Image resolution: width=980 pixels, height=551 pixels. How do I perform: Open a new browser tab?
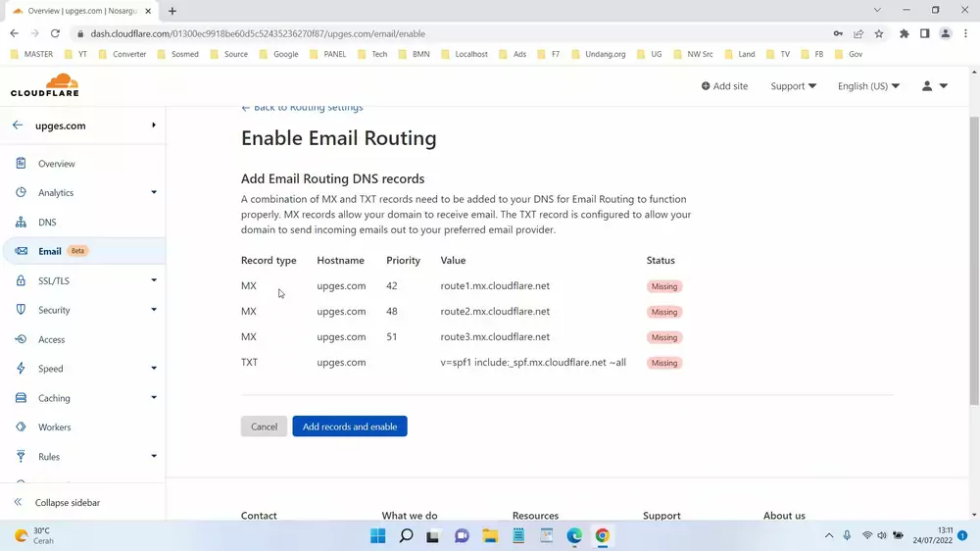tap(172, 11)
